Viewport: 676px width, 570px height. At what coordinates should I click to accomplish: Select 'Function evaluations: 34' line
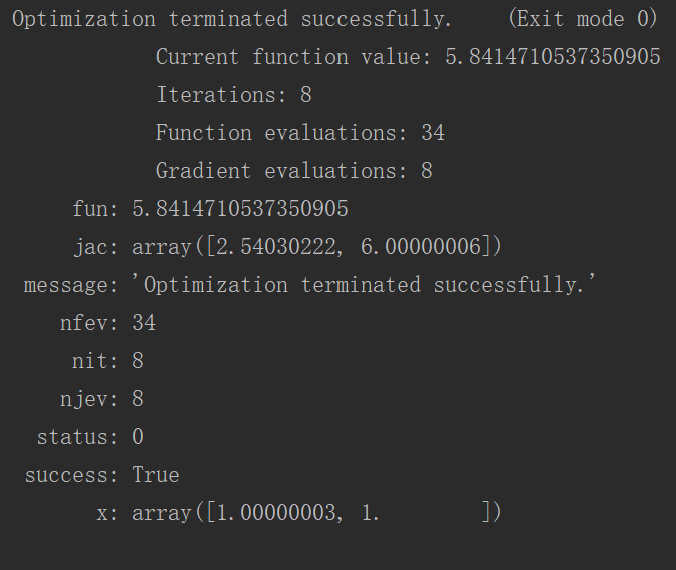click(300, 133)
